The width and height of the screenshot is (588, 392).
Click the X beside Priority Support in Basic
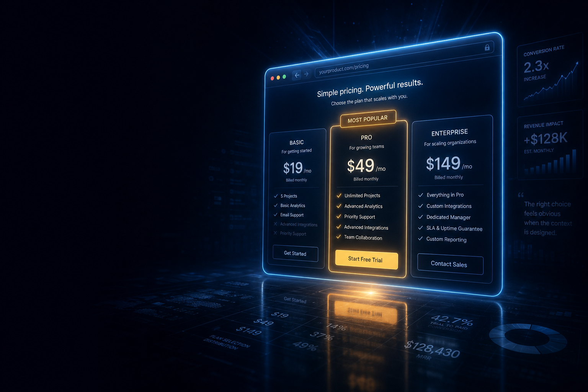(x=275, y=233)
